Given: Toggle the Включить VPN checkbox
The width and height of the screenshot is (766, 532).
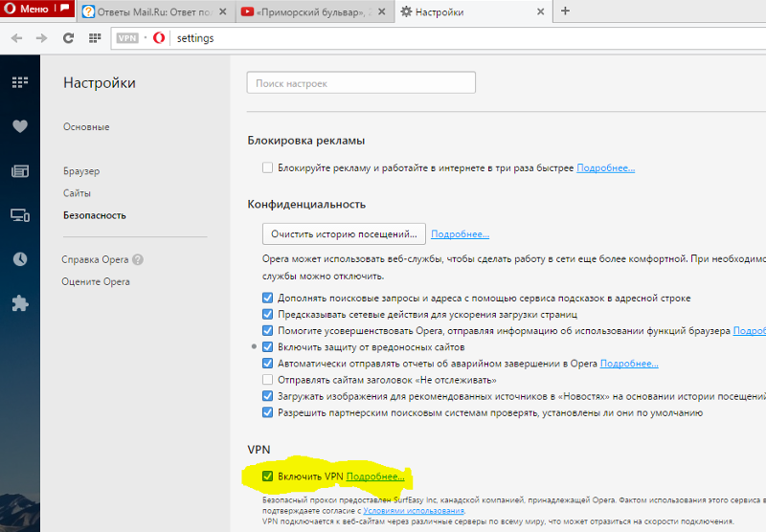Looking at the screenshot, I should coord(267,476).
